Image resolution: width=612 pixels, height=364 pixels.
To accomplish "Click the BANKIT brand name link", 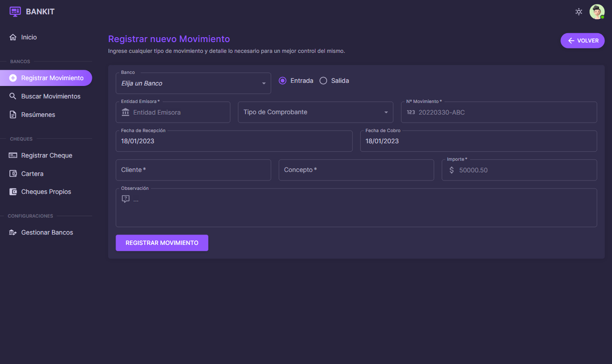I will point(40,12).
